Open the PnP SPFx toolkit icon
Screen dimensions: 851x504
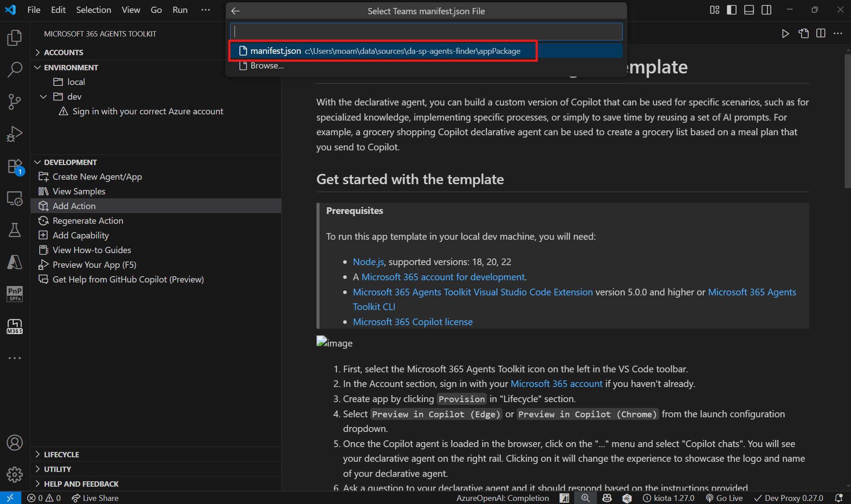(x=15, y=294)
